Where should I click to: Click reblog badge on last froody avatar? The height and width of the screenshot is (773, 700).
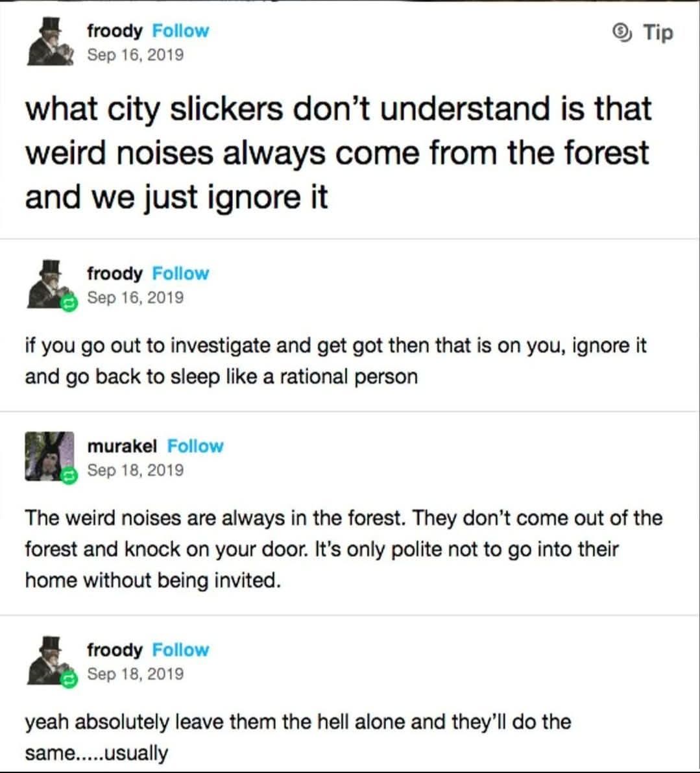(69, 680)
